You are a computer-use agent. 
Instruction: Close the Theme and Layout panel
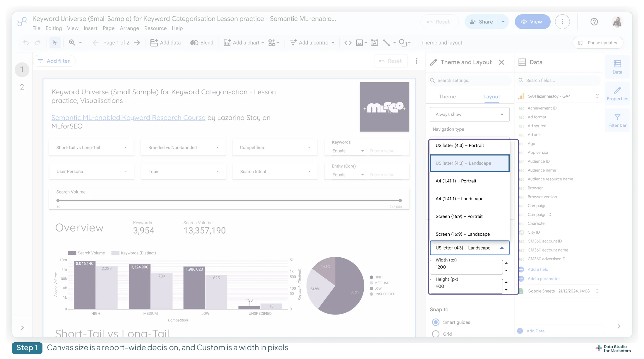501,62
